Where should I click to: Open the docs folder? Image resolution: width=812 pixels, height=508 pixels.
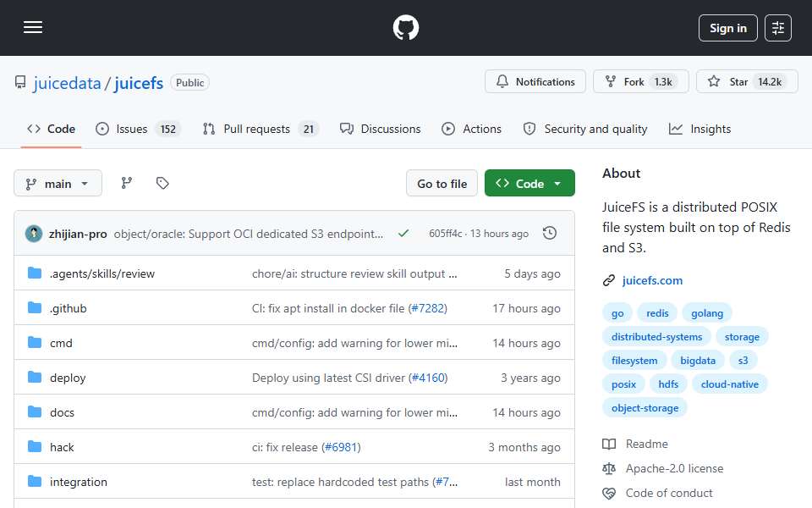(62, 412)
